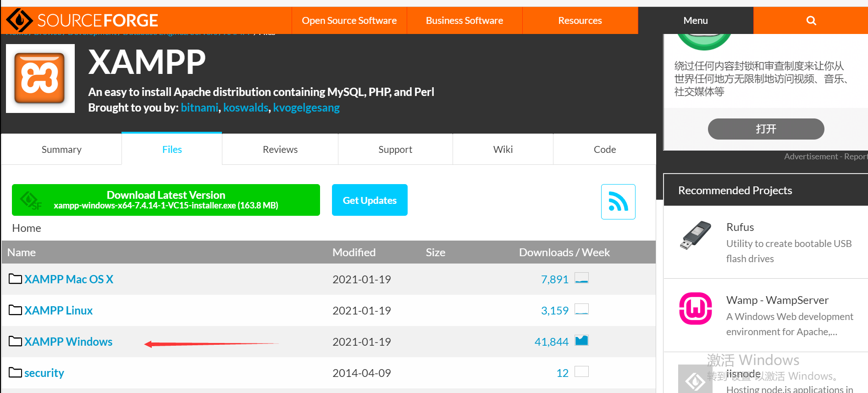Image resolution: width=868 pixels, height=393 pixels.
Task: Click the Recommended Projects heading
Action: pyautogui.click(x=735, y=190)
